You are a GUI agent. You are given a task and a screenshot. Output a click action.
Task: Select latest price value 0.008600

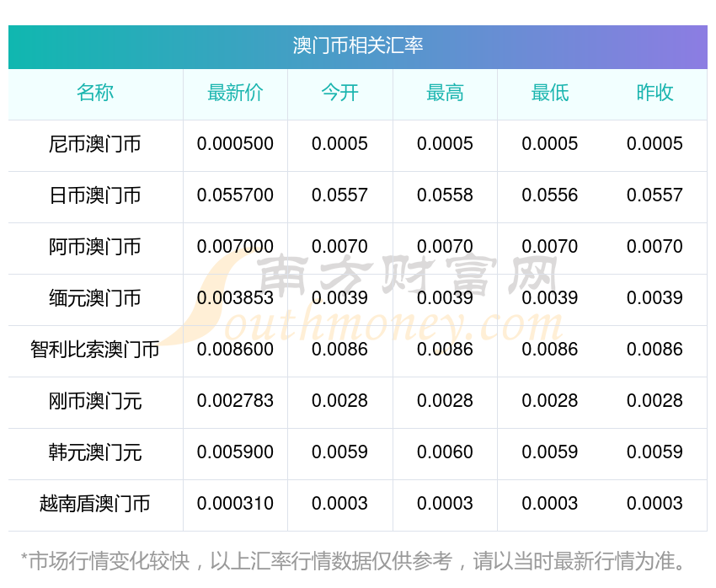pos(235,350)
